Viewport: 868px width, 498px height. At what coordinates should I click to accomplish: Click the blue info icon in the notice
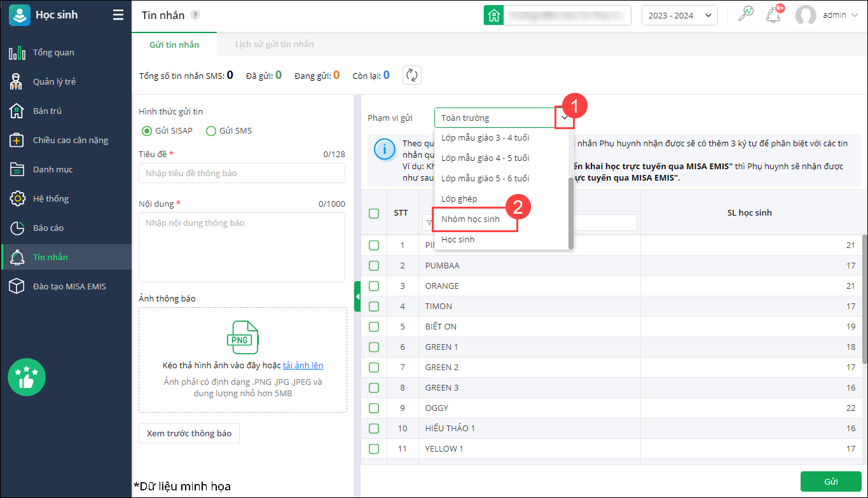pyautogui.click(x=385, y=149)
